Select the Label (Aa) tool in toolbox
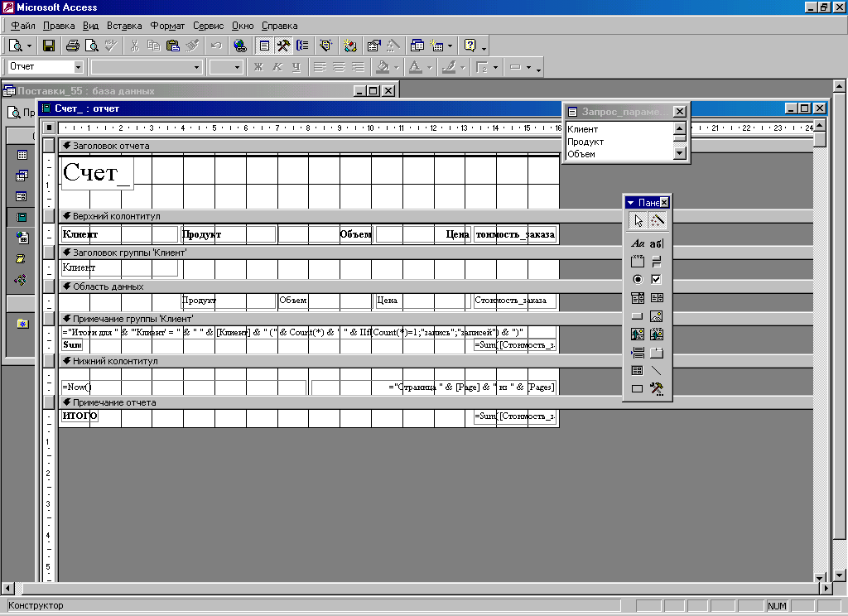The image size is (848, 616). [x=638, y=243]
